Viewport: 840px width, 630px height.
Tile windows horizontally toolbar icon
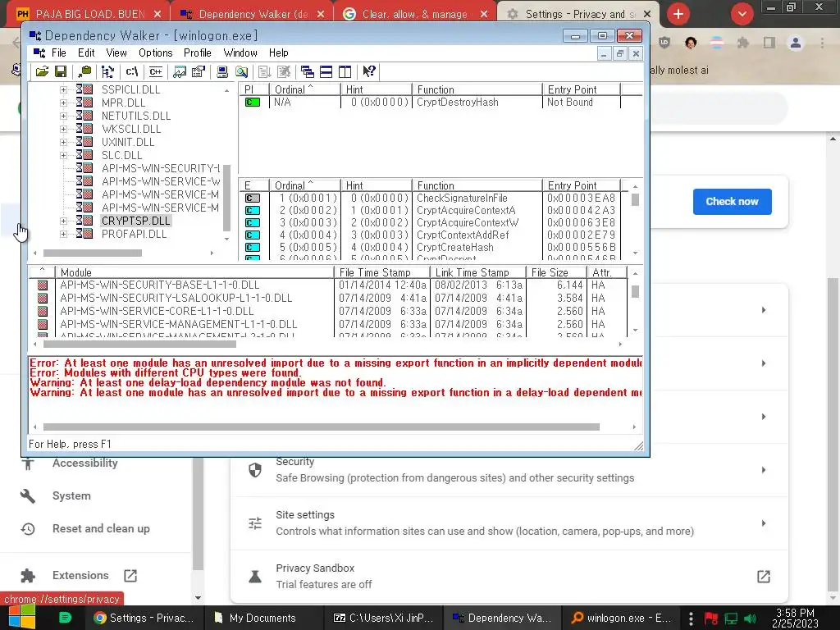click(x=326, y=72)
